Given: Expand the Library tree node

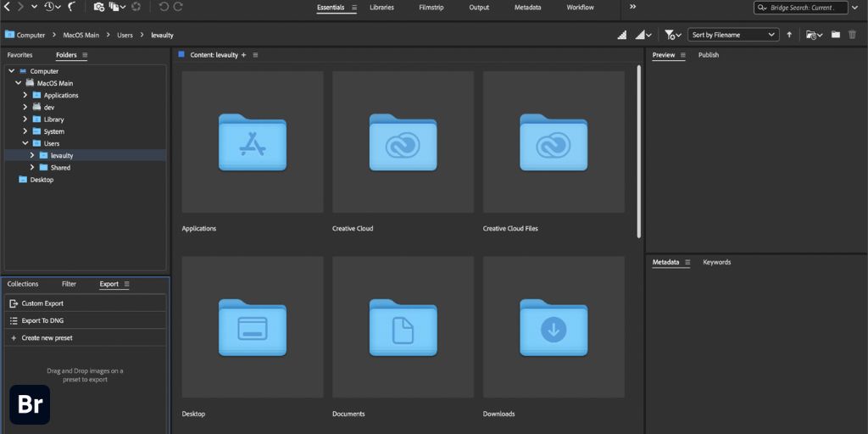Looking at the screenshot, I should [x=25, y=119].
